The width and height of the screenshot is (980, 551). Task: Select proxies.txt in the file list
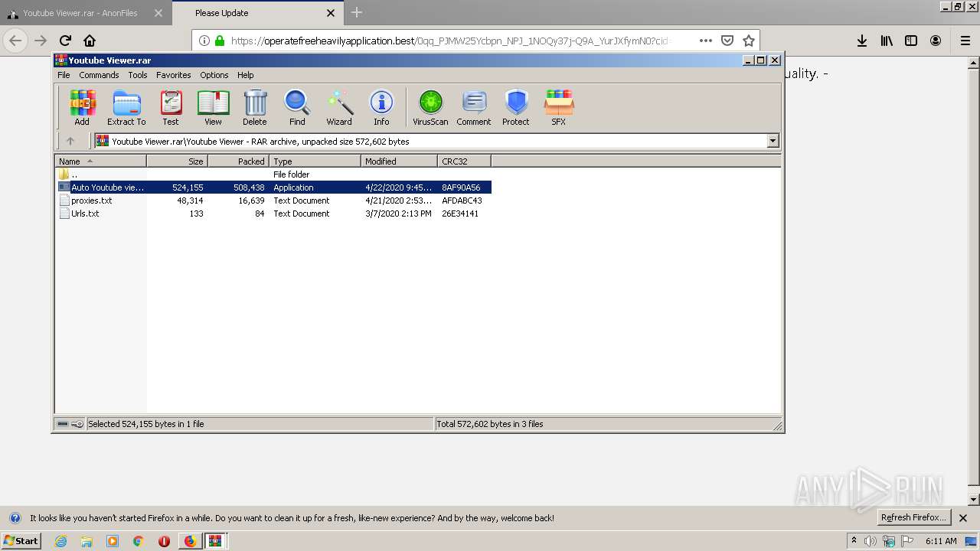pos(274,201)
